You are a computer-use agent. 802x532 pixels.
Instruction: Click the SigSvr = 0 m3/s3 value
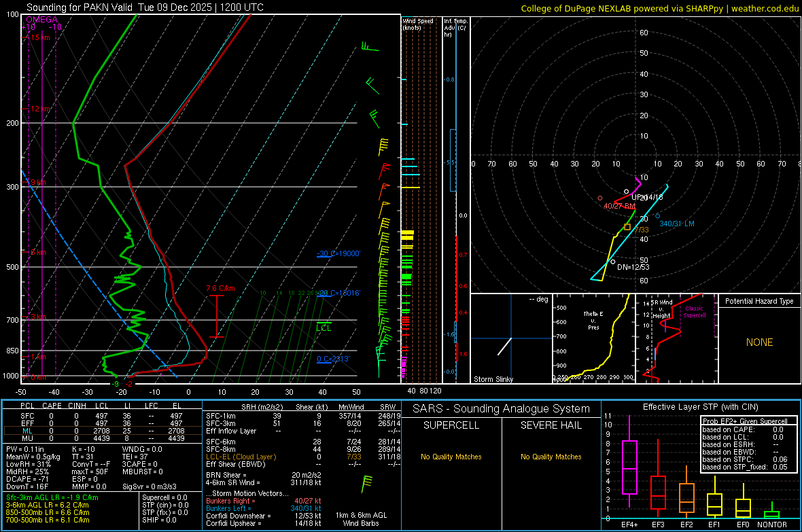coord(150,486)
